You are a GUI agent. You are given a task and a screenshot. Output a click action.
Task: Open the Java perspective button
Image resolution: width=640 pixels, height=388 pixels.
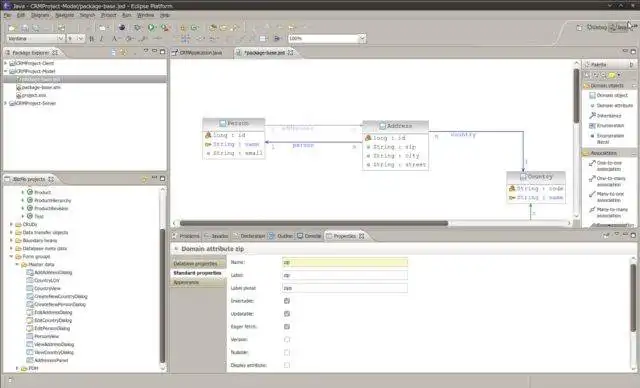(619, 27)
